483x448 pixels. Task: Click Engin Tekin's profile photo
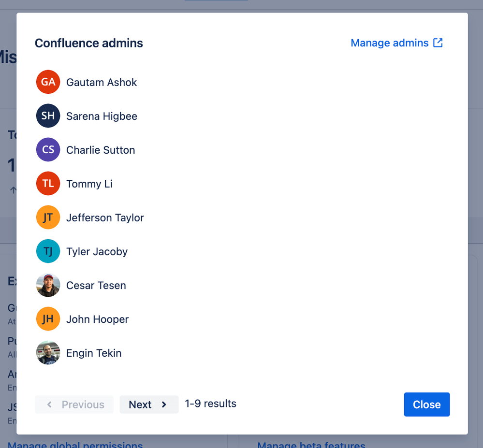coord(48,353)
